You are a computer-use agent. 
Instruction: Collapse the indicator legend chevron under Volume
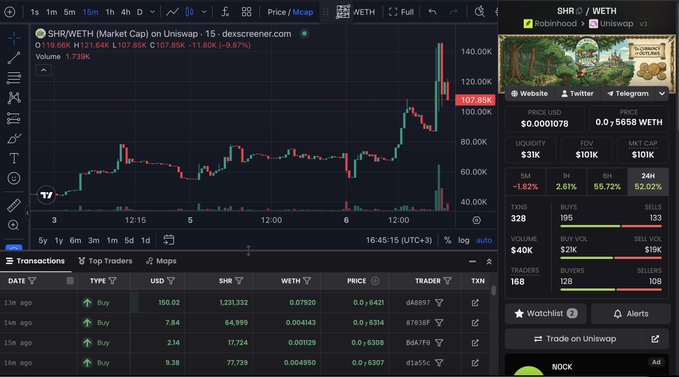click(x=43, y=70)
